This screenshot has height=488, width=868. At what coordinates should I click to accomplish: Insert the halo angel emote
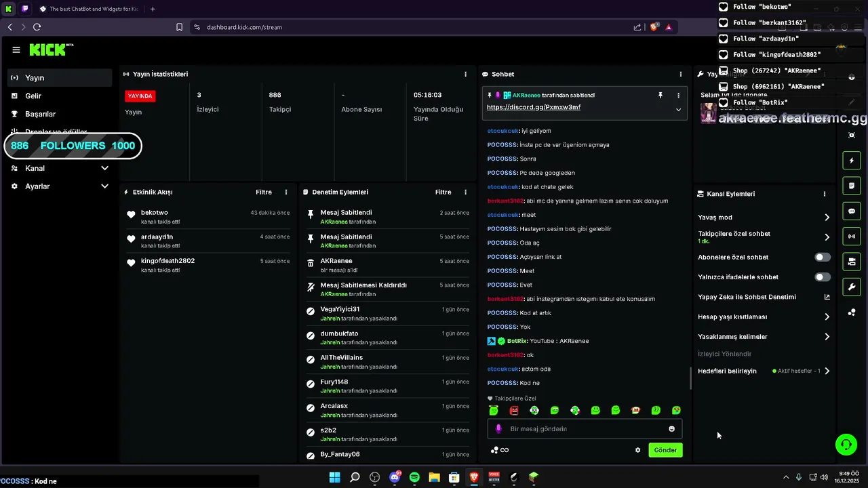[494, 410]
